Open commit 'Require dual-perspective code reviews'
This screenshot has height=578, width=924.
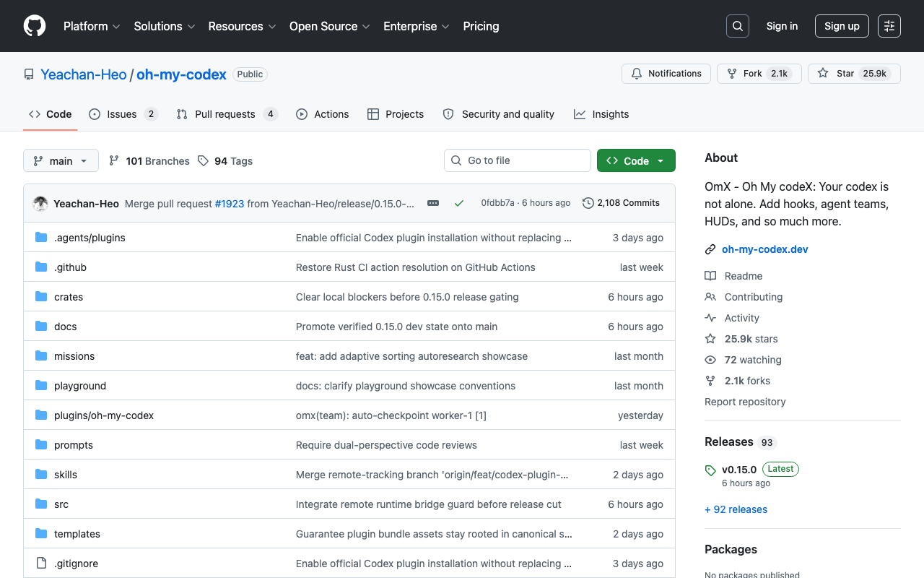(x=386, y=445)
